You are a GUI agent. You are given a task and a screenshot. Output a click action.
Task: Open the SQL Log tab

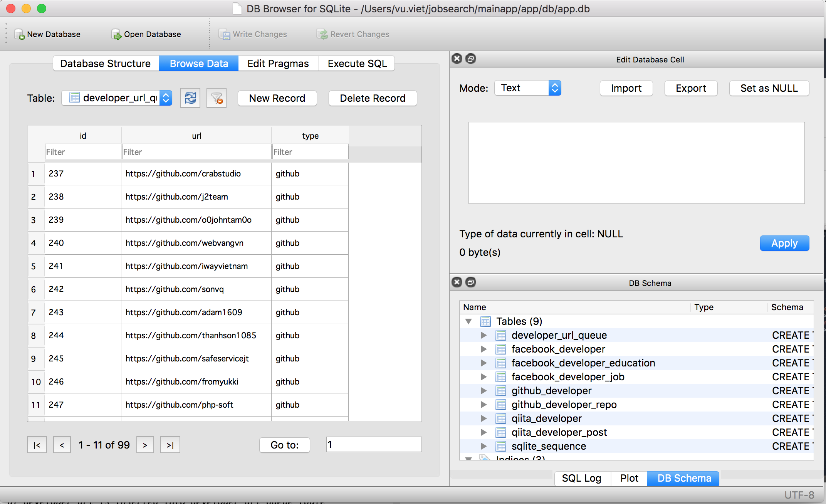(x=582, y=478)
